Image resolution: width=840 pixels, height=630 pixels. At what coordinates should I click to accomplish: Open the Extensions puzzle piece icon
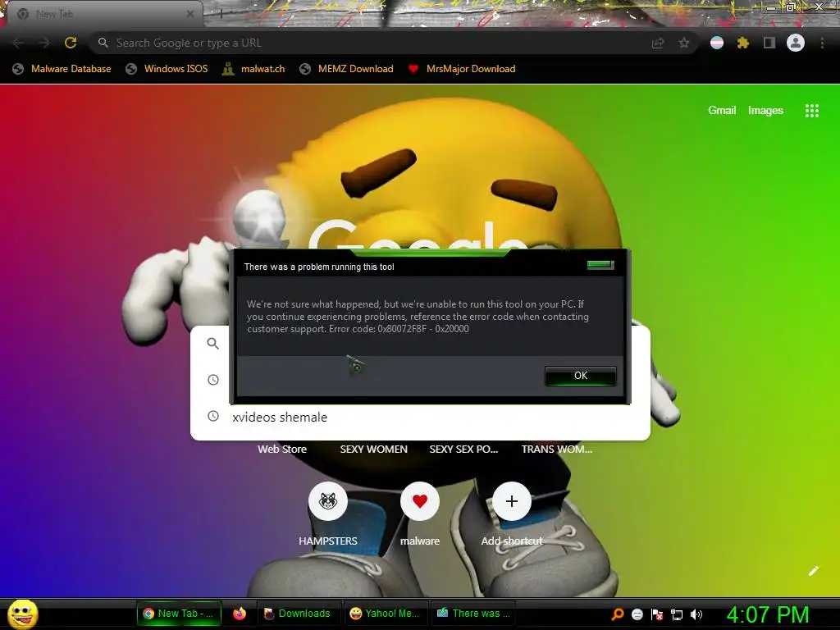[x=743, y=43]
